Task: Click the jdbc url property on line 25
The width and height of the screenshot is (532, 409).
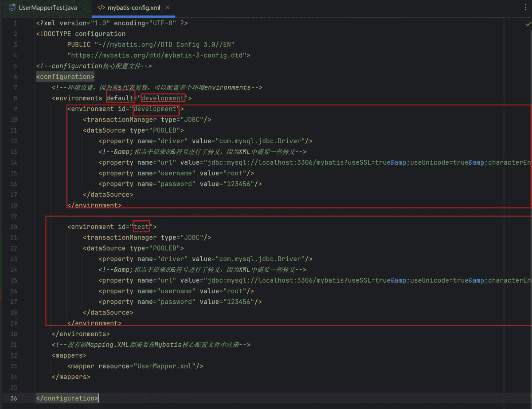Action: point(315,280)
